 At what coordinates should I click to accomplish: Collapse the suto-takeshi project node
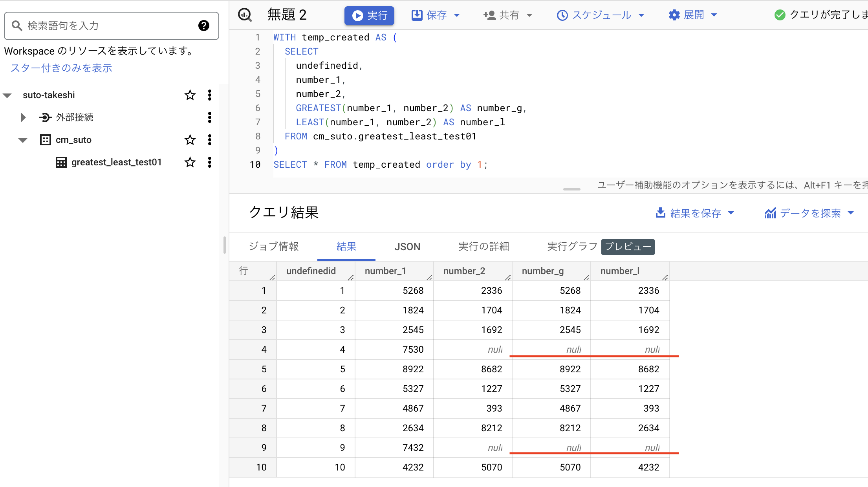(7, 95)
